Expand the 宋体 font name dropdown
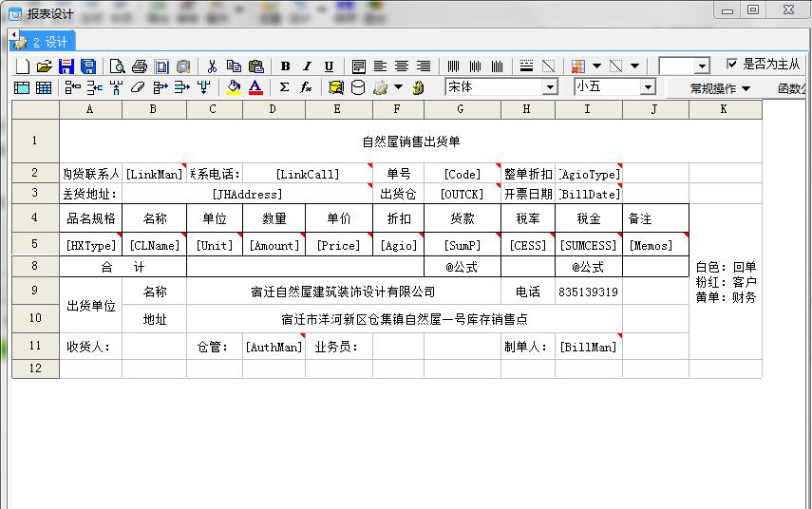 pos(549,87)
